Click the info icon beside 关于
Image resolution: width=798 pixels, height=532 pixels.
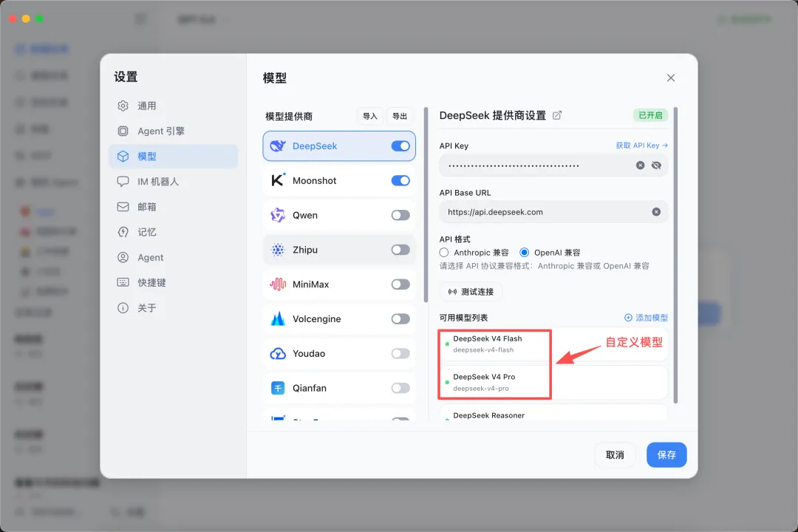click(x=123, y=308)
